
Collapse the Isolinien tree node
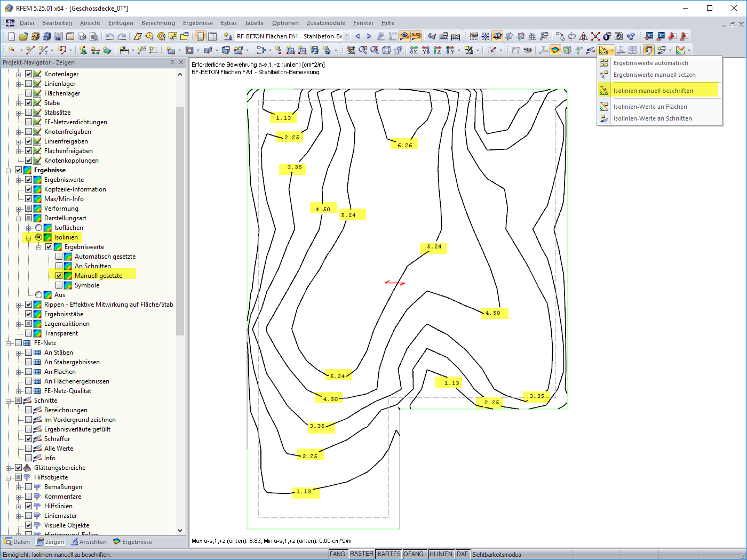click(29, 238)
